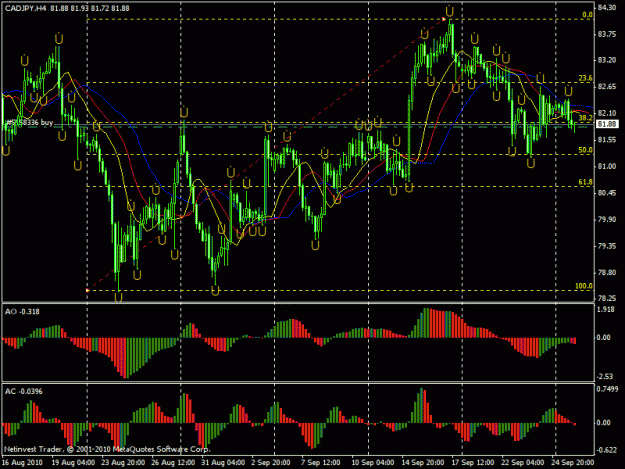Click the AO -0.318 indicator label
The width and height of the screenshot is (625, 469).
22,312
